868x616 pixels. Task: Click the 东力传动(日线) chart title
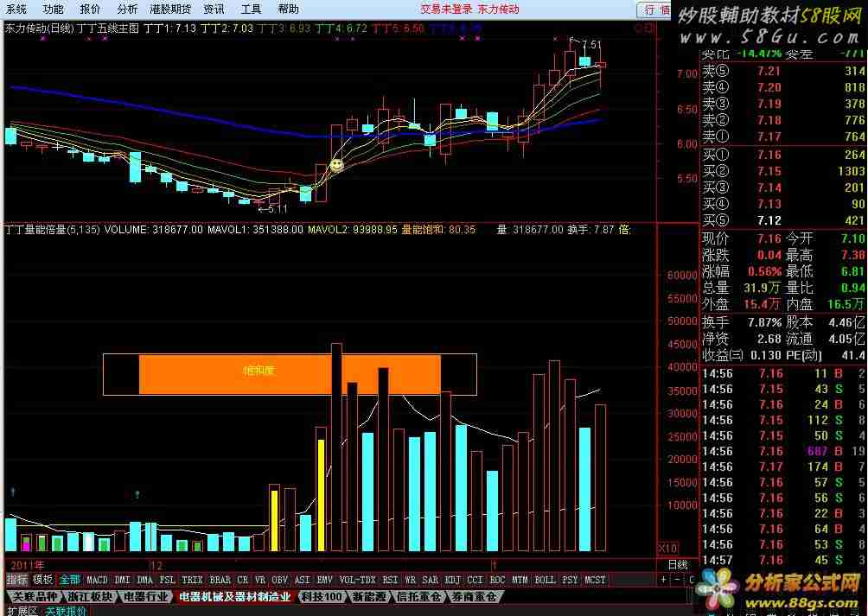pyautogui.click(x=39, y=28)
